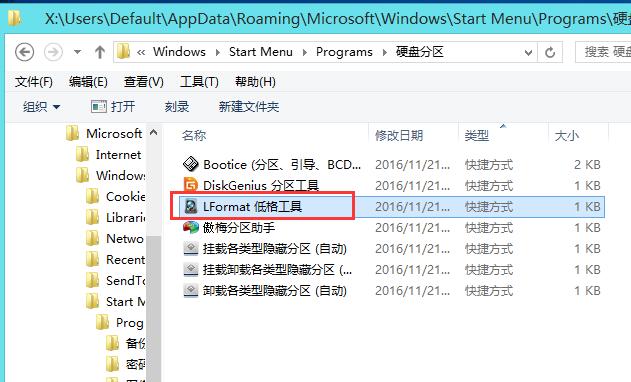The image size is (631, 382).
Task: Expand the arrow after Start Menu breadcrumb
Action: click(x=305, y=52)
